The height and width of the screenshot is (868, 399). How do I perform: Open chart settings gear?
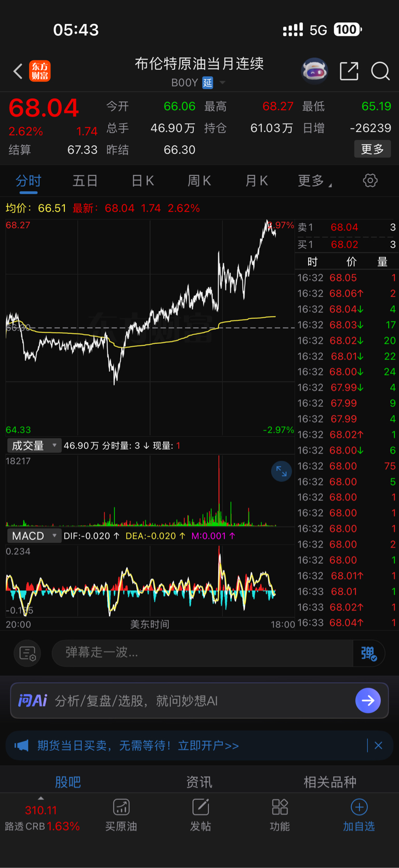370,180
